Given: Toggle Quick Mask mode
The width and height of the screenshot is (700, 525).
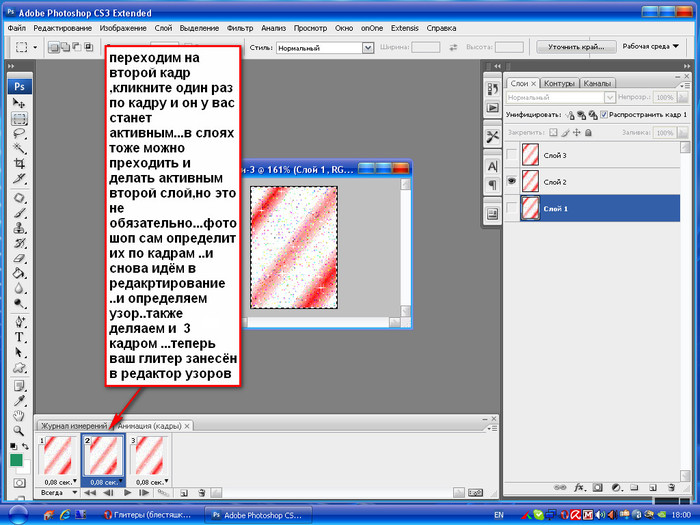Looking at the screenshot, I should tap(19, 483).
